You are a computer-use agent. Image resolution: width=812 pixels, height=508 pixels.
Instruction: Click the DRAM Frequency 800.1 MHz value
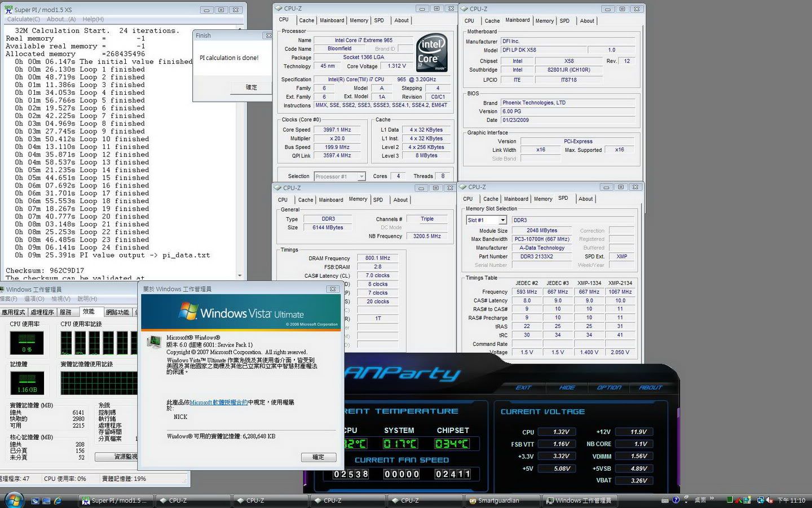point(378,258)
